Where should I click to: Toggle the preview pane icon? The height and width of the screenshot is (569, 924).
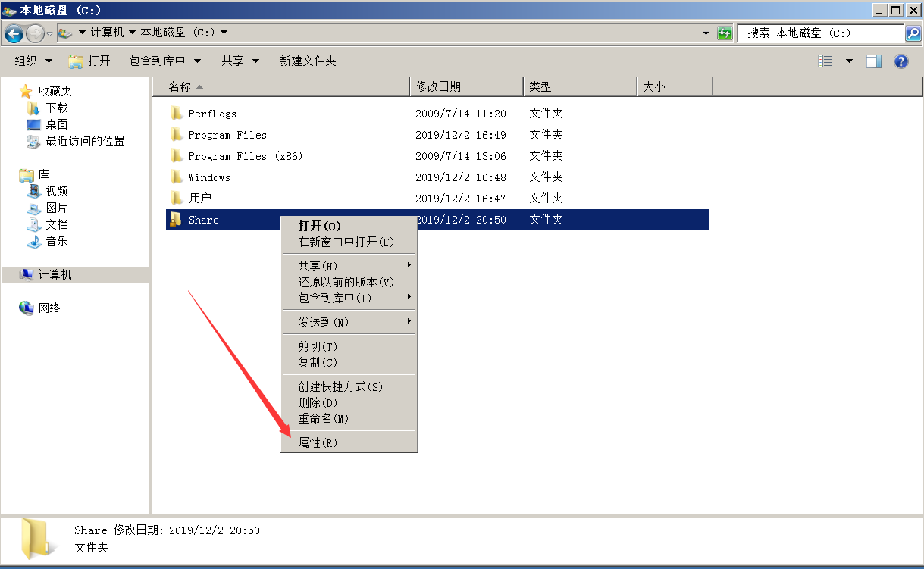point(874,61)
